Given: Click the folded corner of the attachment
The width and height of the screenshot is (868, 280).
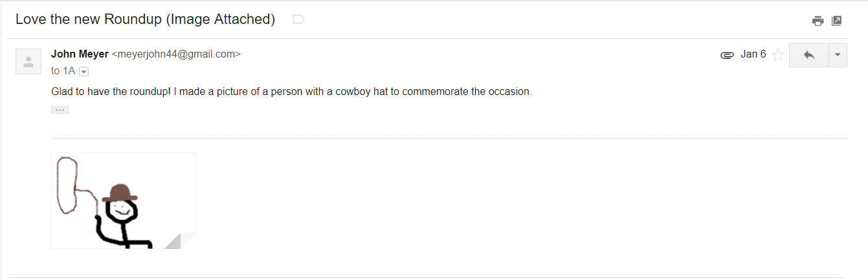Looking at the screenshot, I should (182, 242).
